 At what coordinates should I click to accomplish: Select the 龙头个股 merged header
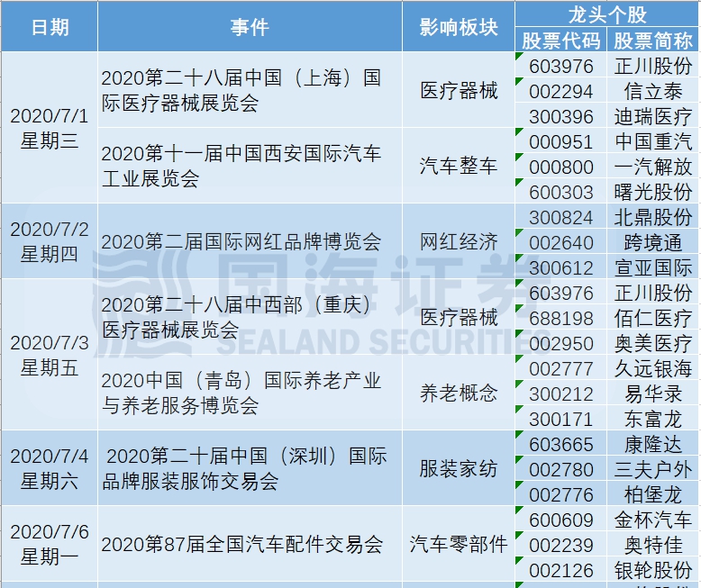click(607, 14)
